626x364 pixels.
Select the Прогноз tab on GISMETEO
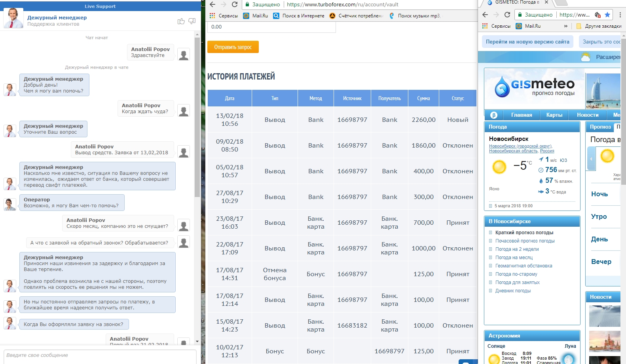(x=600, y=127)
